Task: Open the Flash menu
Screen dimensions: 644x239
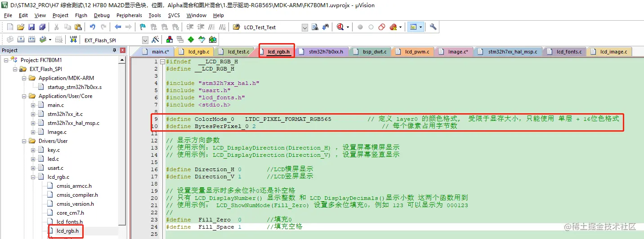Action: [81, 15]
